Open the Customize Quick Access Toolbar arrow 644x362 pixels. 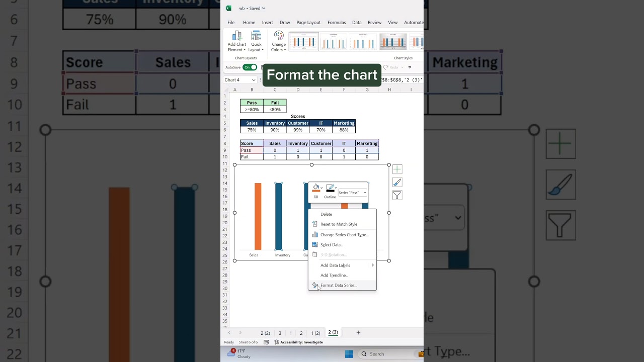(x=410, y=67)
